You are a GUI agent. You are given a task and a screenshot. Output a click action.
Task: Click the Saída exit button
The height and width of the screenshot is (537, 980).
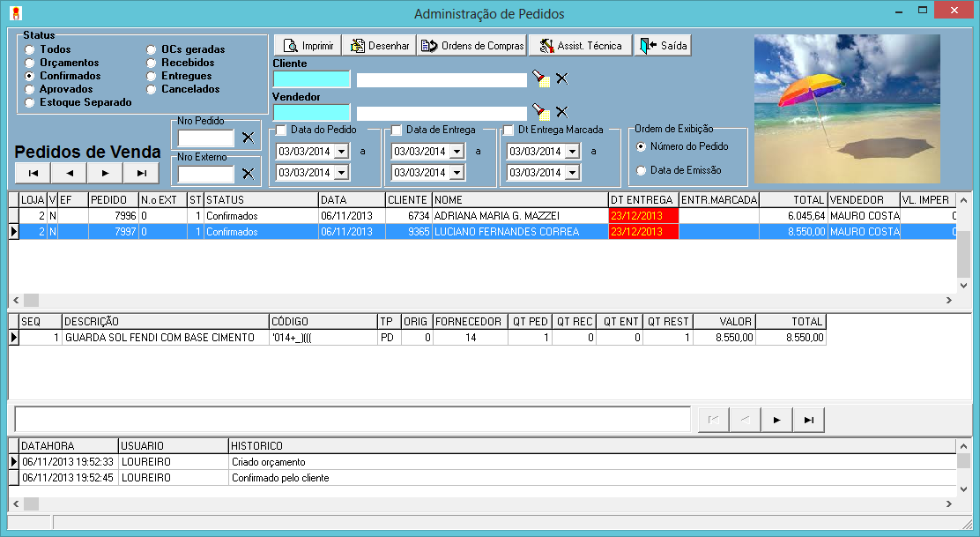(x=663, y=46)
